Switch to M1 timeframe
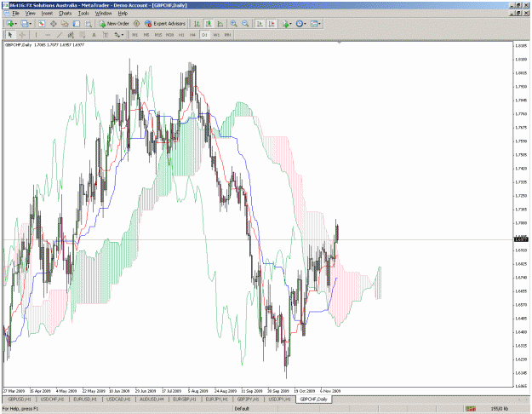Screen dimensions: 532x414 134,35
